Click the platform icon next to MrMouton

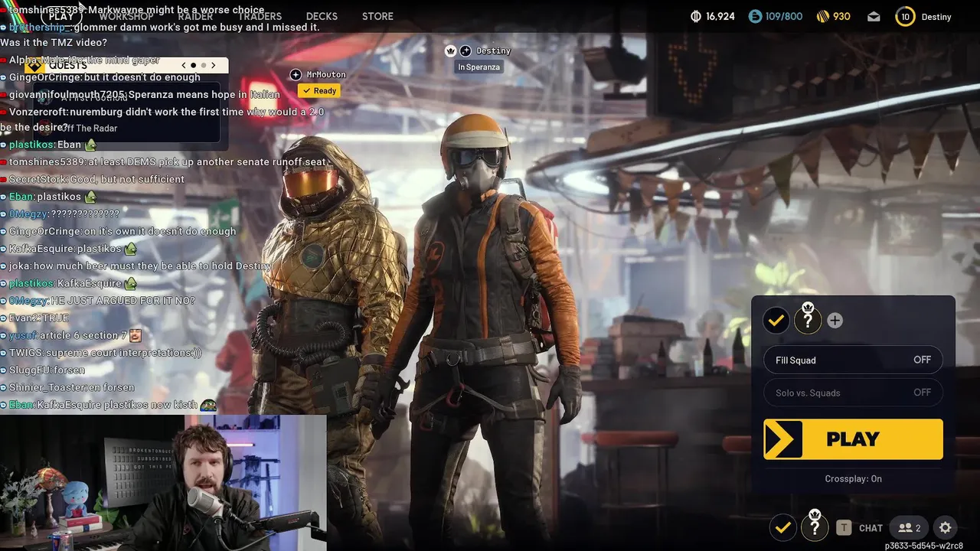(x=296, y=74)
